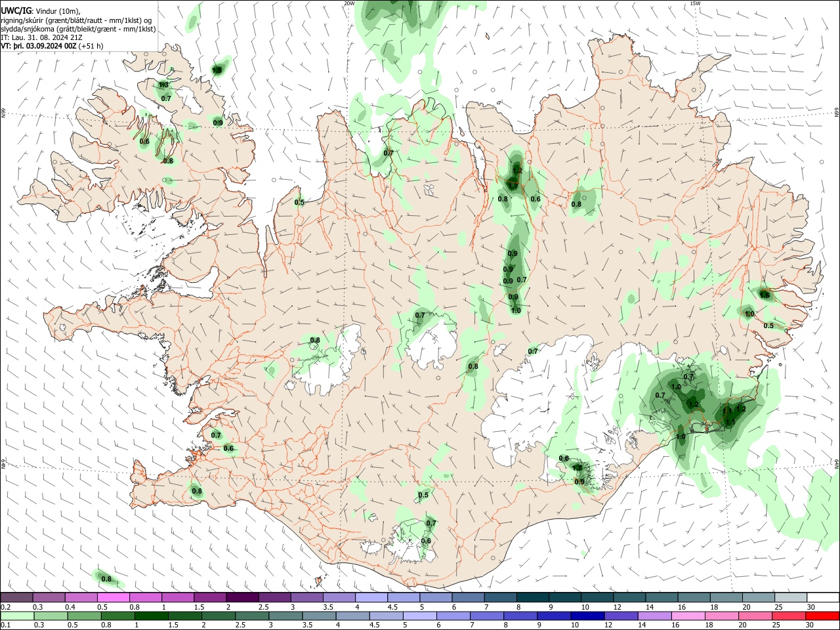Click the 'UWC/IG: Vindur (10m)' title text
Screen dimensions: 840x630
tap(41, 11)
